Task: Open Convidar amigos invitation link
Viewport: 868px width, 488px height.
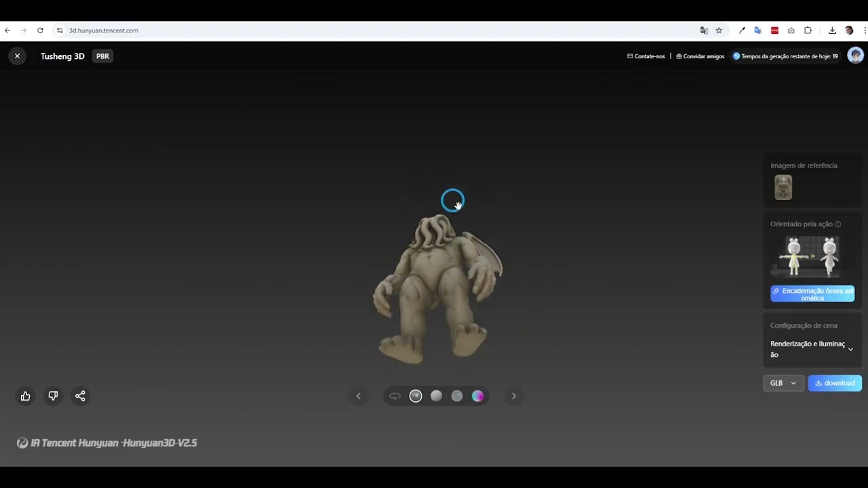Action: coord(701,56)
